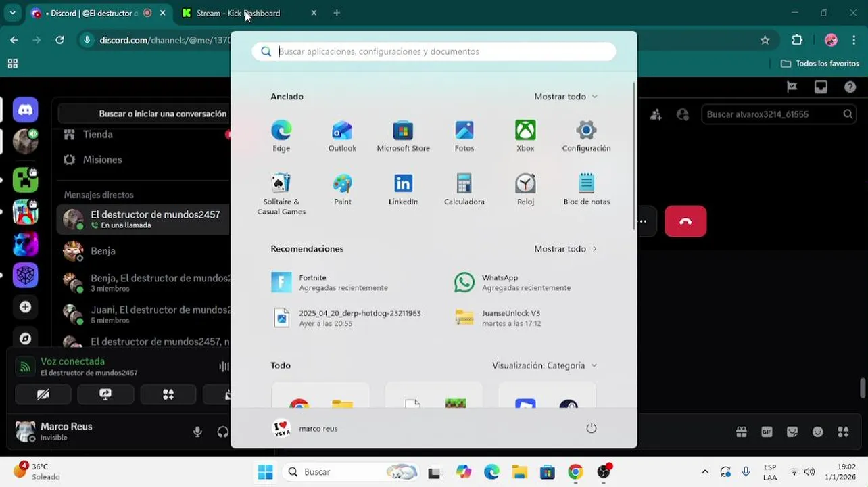This screenshot has width=868, height=487.
Task: Open Solitaire & Casual Games
Action: point(281,194)
